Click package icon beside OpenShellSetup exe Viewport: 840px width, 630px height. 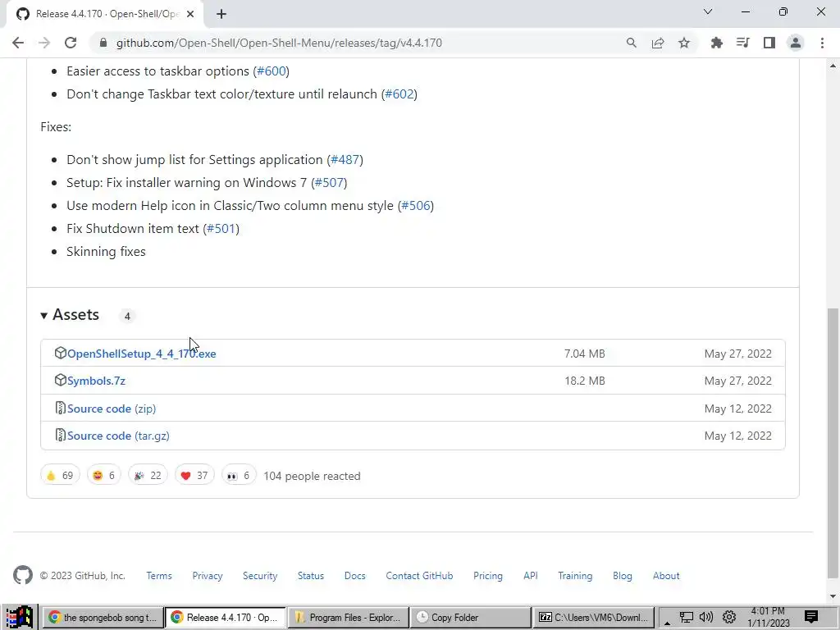[x=60, y=353]
